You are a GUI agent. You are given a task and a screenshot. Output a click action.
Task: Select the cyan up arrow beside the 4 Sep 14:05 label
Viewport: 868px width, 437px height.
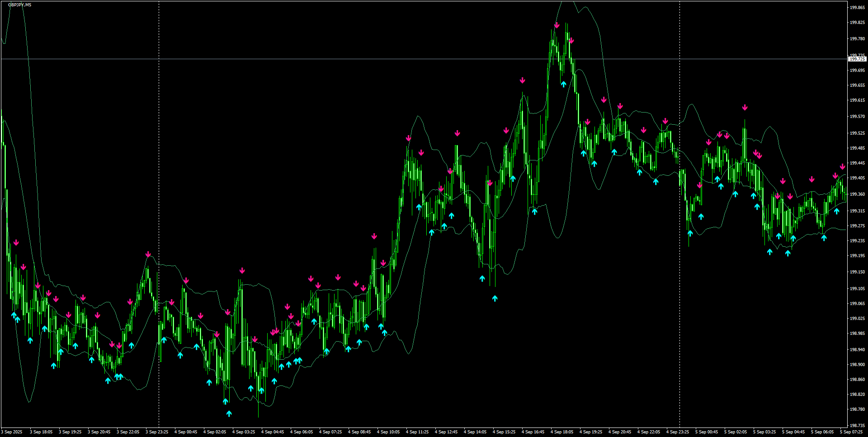(481, 279)
